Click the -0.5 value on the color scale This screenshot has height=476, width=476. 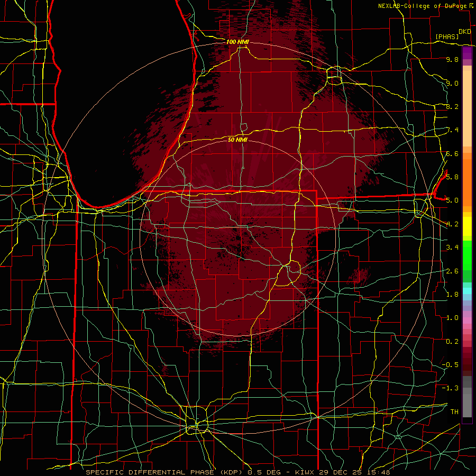coord(450,364)
